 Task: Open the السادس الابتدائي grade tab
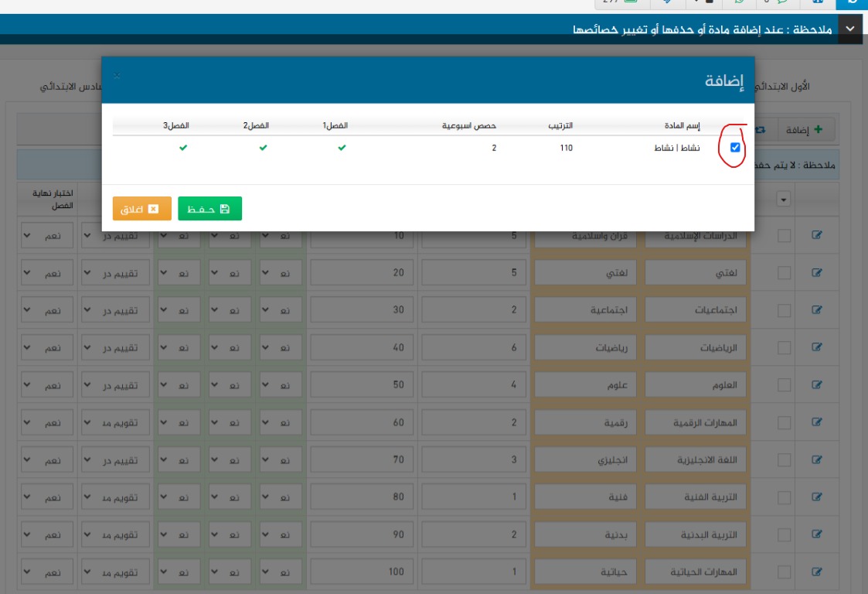click(x=70, y=87)
